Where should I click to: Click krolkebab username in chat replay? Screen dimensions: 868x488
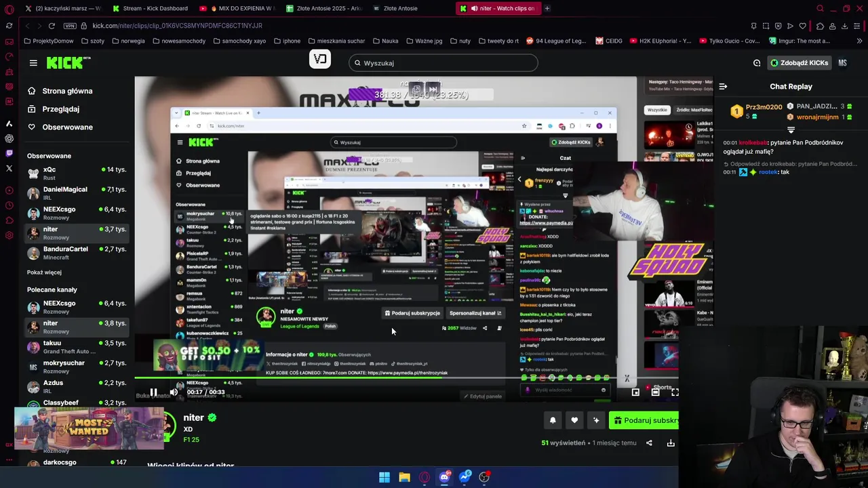point(753,143)
